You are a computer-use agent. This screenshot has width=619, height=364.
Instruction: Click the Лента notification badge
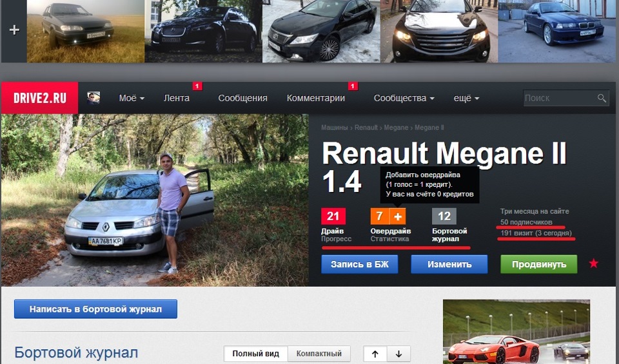click(198, 86)
